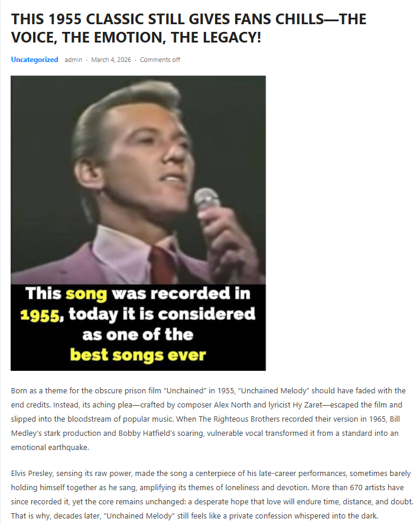This screenshot has height=525, width=420.
Task: Click the admin author name
Action: (x=73, y=60)
